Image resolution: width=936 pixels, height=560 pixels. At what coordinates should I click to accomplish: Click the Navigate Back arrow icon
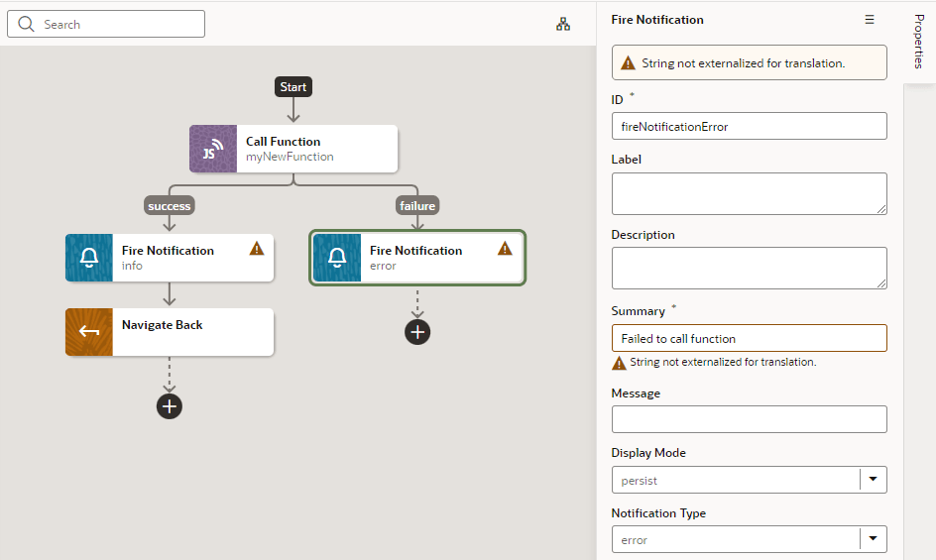[89, 332]
